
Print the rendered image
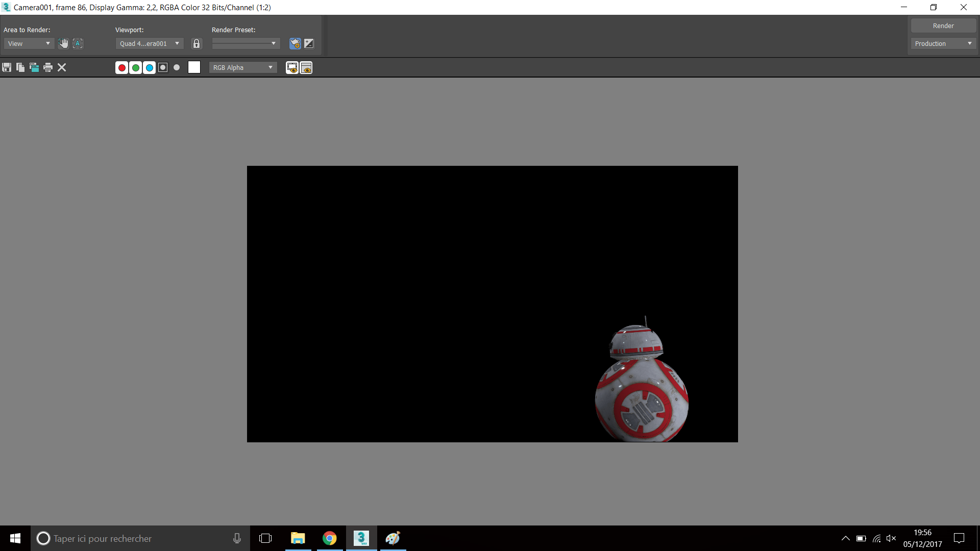click(47, 67)
